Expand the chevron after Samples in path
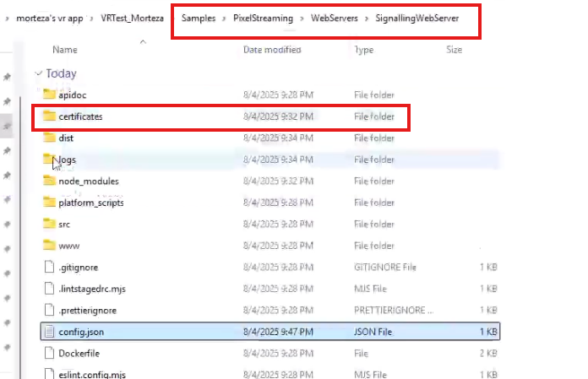Viewport: 588px width, 379px height. 220,19
